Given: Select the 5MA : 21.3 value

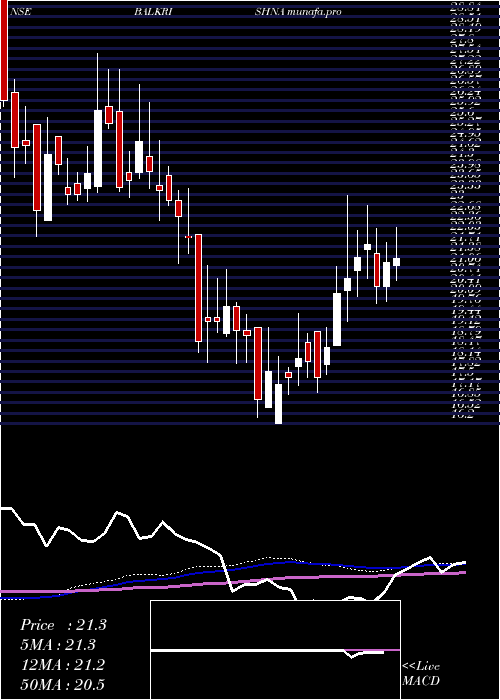Looking at the screenshot, I should tap(58, 645).
